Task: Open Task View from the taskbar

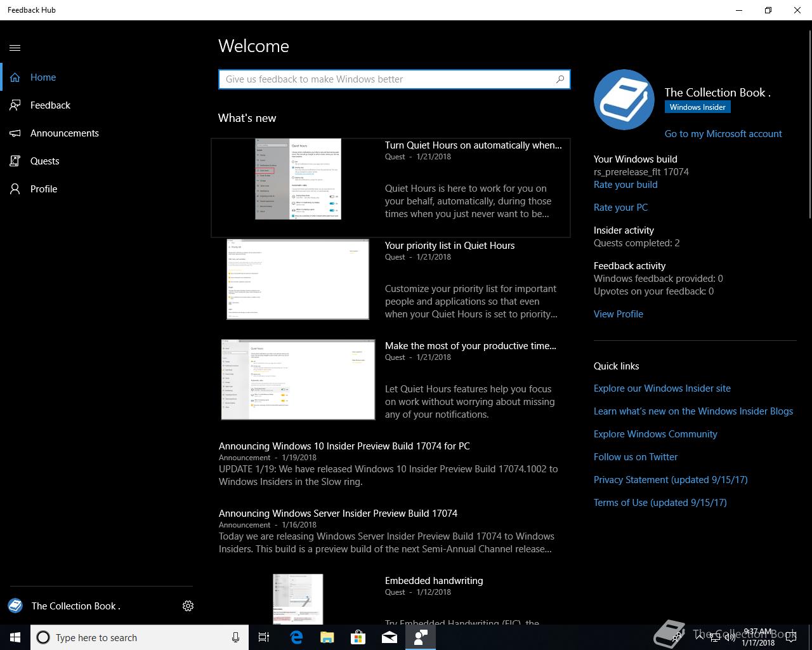Action: coord(264,637)
